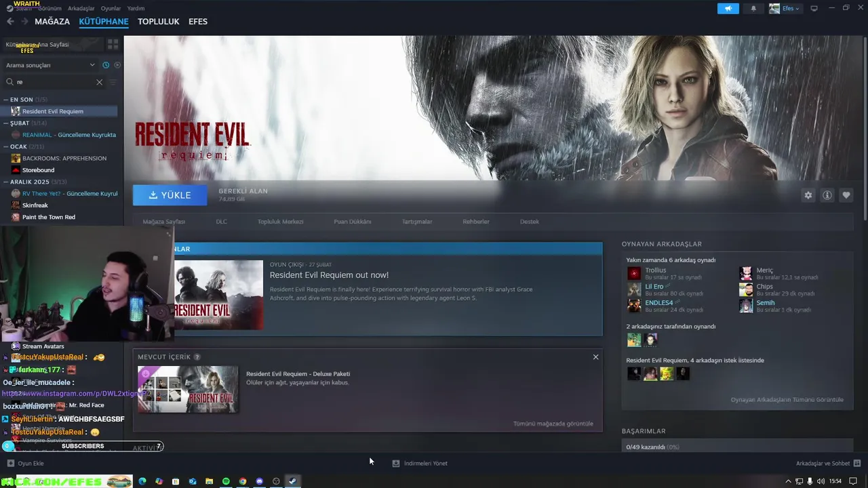Go forward with the right arrow
Image resolution: width=868 pixels, height=488 pixels.
25,22
